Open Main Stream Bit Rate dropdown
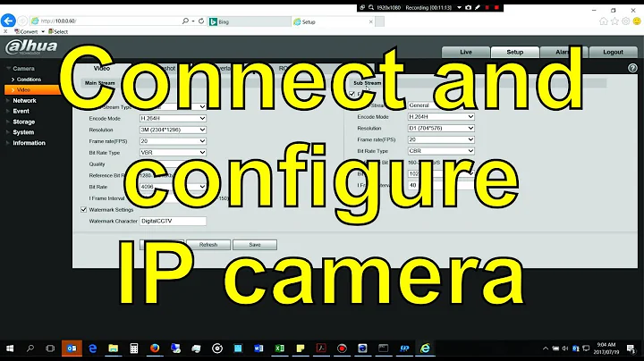Viewport: 644px width, 361px height. [x=173, y=187]
